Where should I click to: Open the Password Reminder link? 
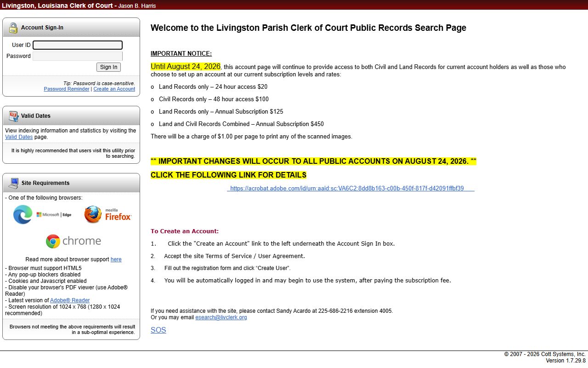pos(67,89)
